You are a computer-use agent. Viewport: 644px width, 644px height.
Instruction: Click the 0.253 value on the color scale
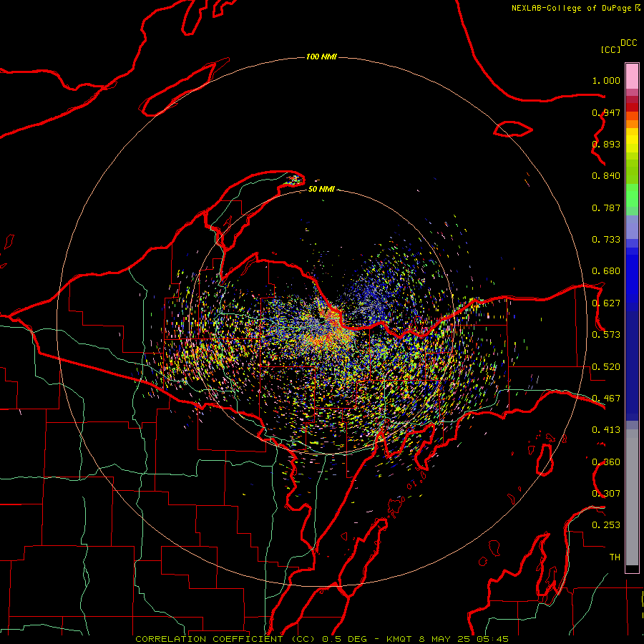click(606, 525)
